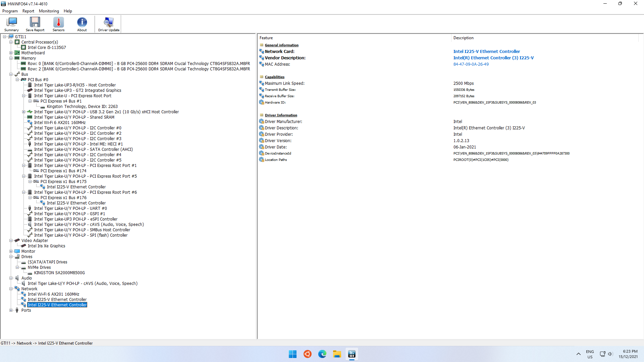The height and width of the screenshot is (362, 644).
Task: Select I225-V Ethernet Controller under Bus #176
Action: (76, 203)
